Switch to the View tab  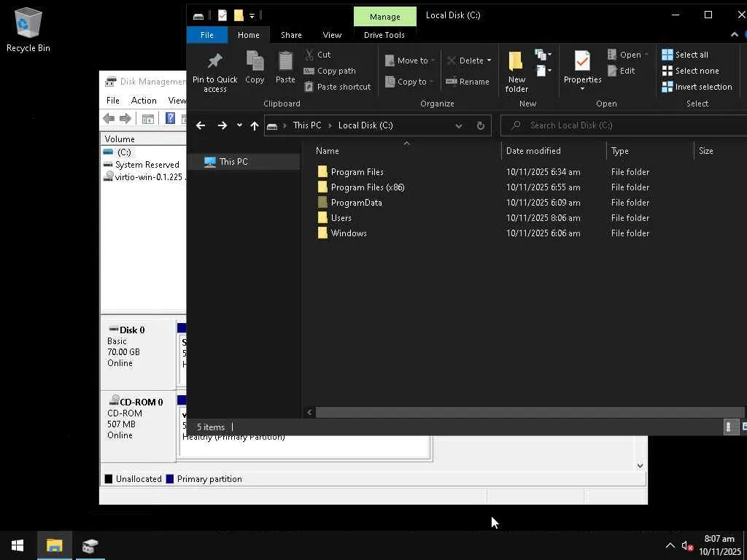pos(332,35)
